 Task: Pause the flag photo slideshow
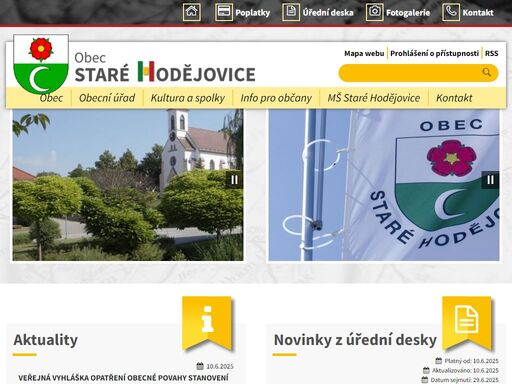490,180
